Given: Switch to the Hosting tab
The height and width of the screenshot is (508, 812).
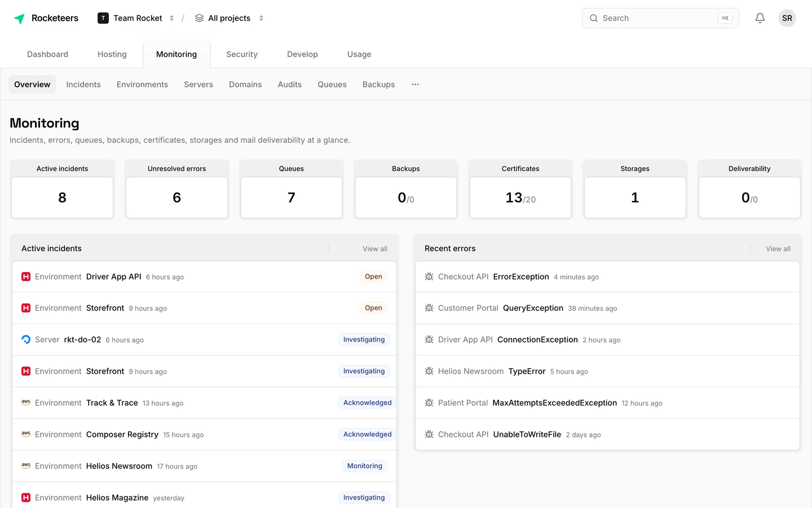Looking at the screenshot, I should (x=112, y=54).
